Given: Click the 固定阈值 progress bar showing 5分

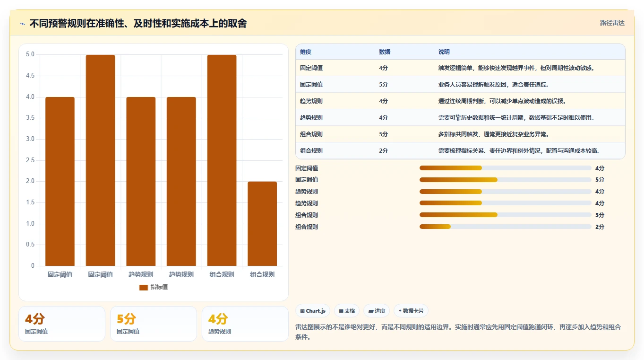Looking at the screenshot, I should 506,180.
